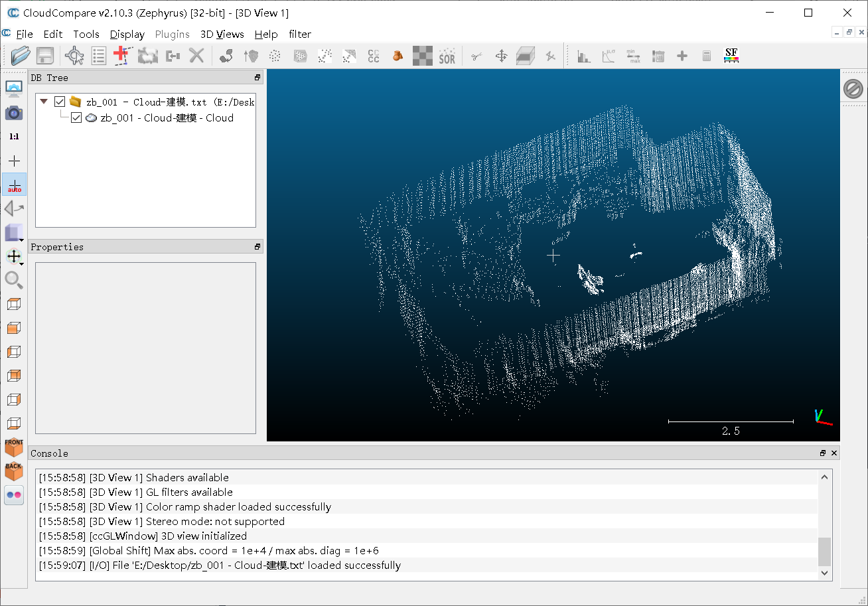Show the scalar field histogram icon
The width and height of the screenshot is (868, 606).
click(584, 56)
